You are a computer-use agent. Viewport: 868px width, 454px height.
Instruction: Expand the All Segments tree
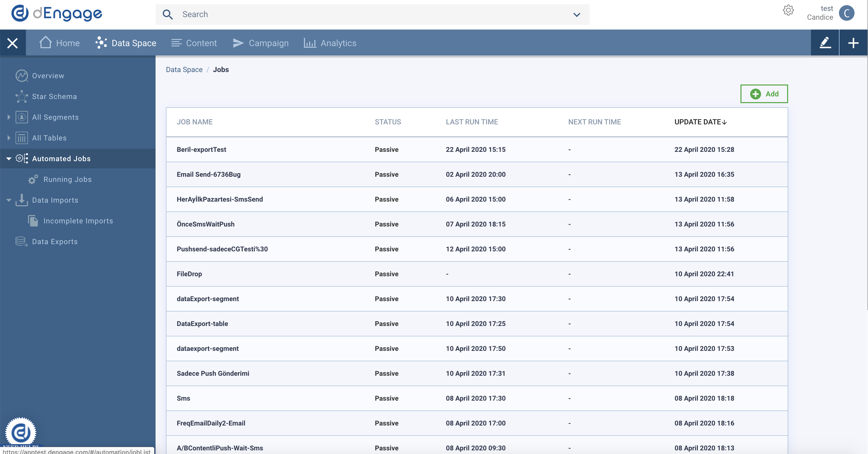coord(9,117)
